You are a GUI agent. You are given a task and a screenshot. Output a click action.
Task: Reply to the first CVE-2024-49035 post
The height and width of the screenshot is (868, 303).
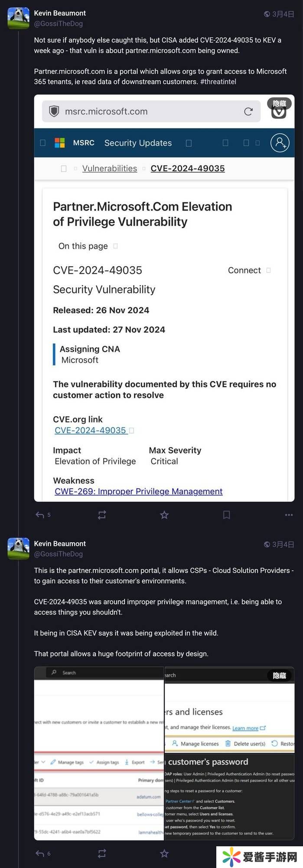[x=40, y=515]
